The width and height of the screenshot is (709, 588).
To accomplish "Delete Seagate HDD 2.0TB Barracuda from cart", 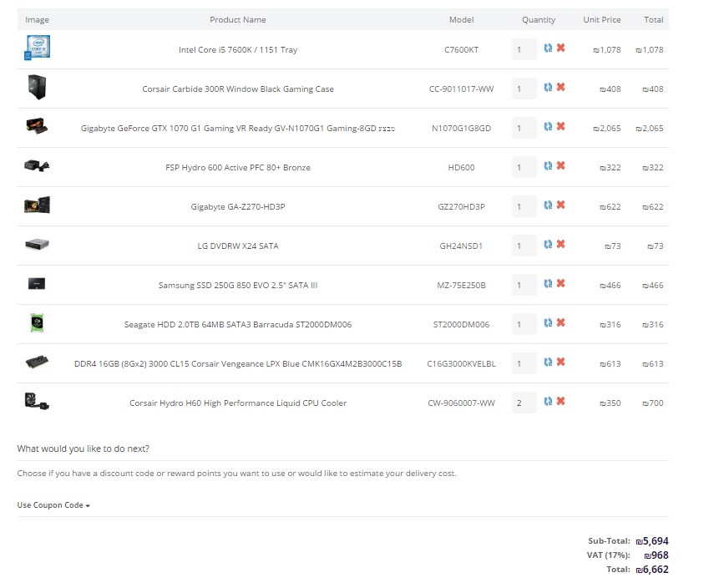I will [x=560, y=322].
